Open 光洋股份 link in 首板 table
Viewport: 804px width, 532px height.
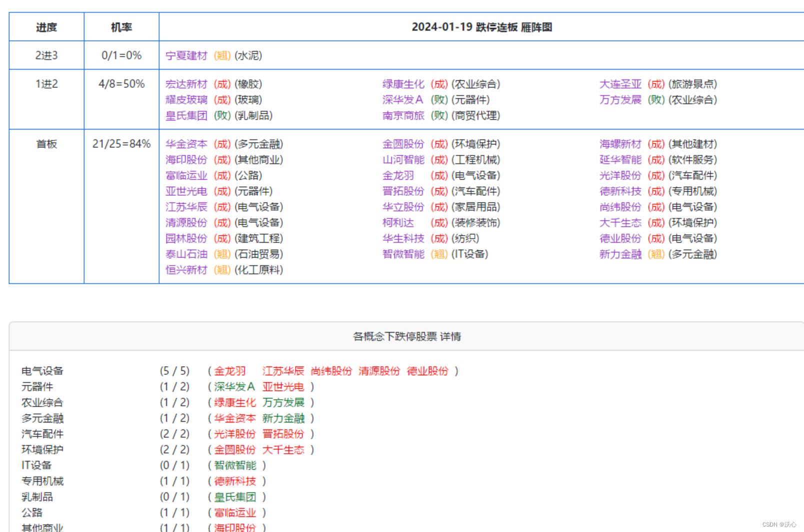coord(620,175)
